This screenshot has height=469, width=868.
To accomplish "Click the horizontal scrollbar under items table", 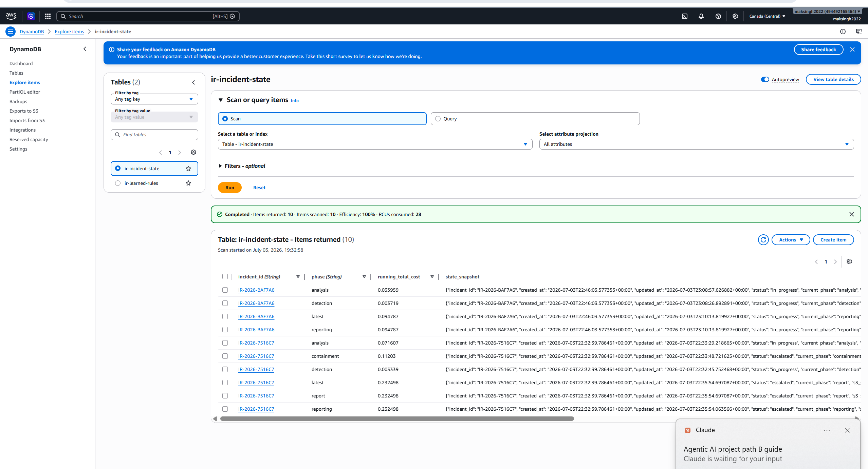I will (397, 419).
